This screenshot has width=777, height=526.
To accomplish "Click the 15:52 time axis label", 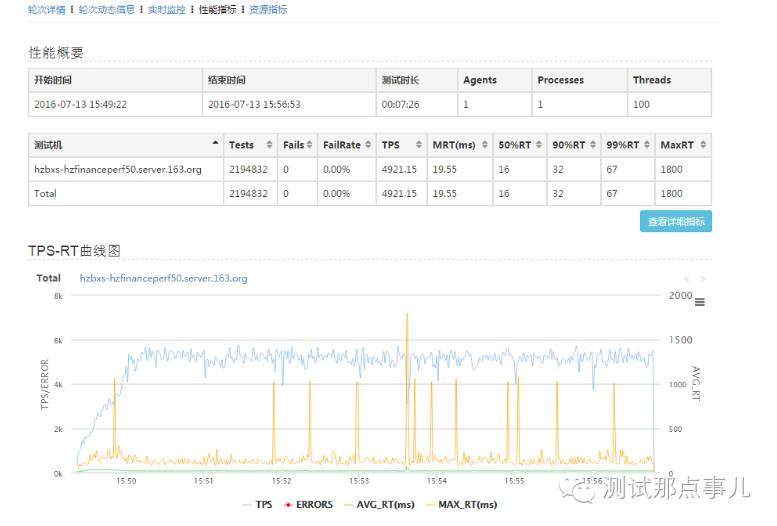I will point(281,481).
